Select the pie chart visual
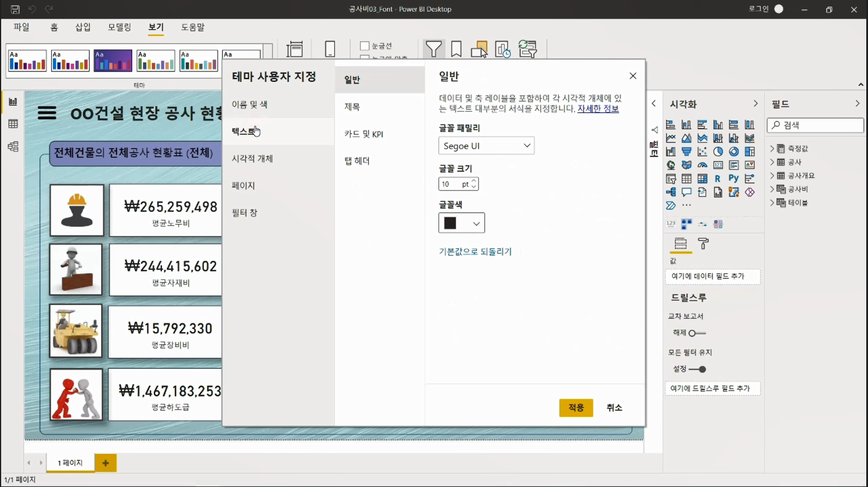Screen dimensions: 868x487 pyautogui.click(x=718, y=152)
